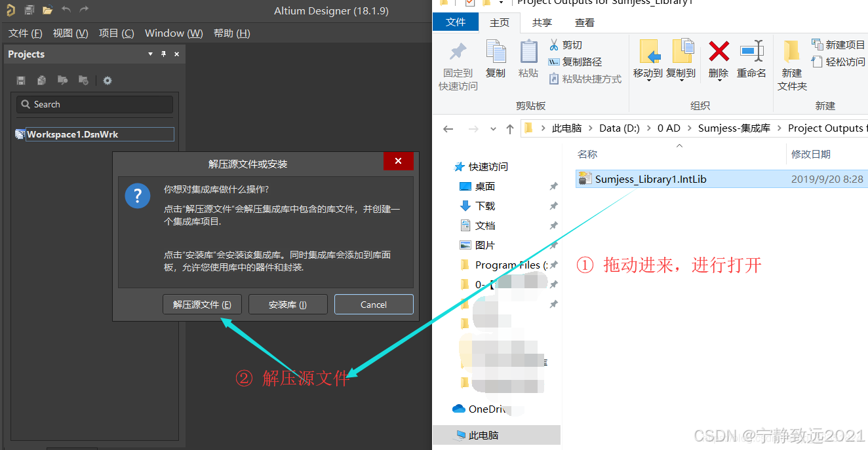Sort by 修改日期 column header
The height and width of the screenshot is (450, 868).
811,155
